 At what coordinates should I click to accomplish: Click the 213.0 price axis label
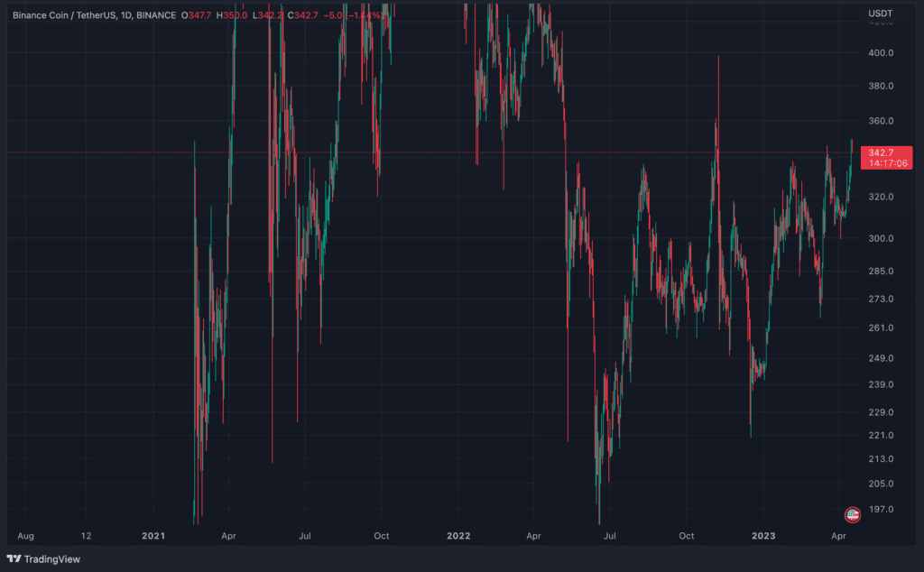[x=881, y=459]
